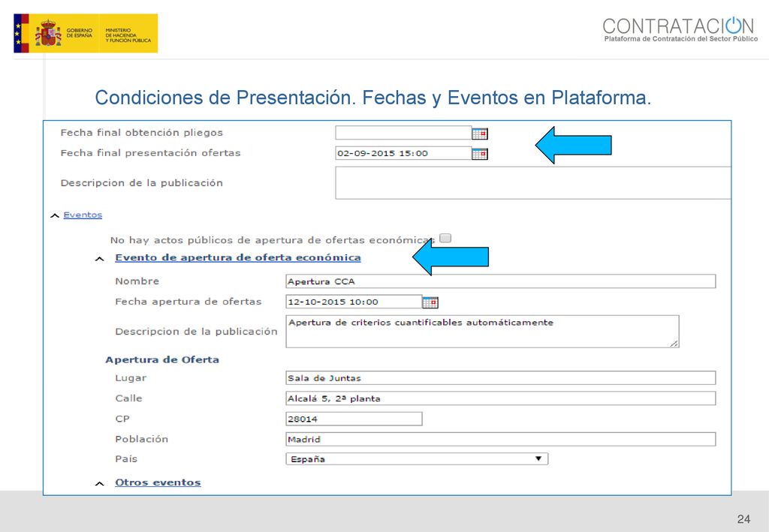The image size is (769, 532).
Task: Focus the Población field containing Madrid
Action: coord(501,439)
